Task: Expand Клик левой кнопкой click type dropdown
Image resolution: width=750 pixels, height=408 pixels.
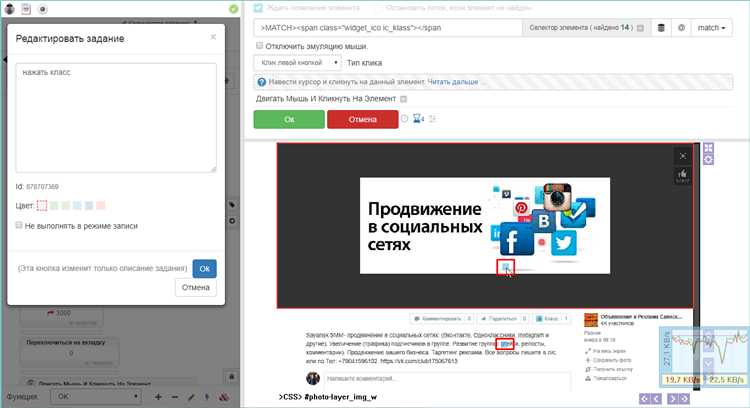Action: pos(296,62)
